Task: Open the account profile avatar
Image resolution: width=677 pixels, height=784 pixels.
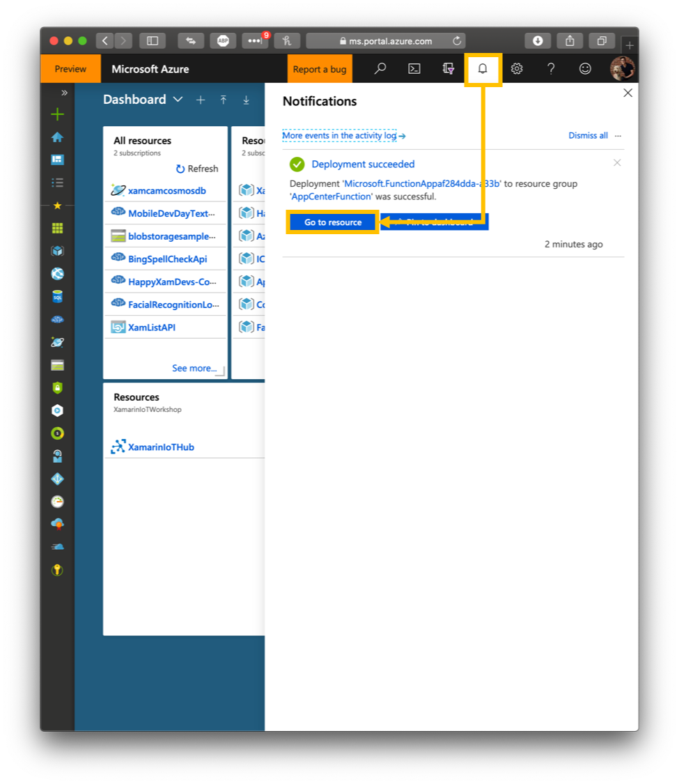Action: 622,68
